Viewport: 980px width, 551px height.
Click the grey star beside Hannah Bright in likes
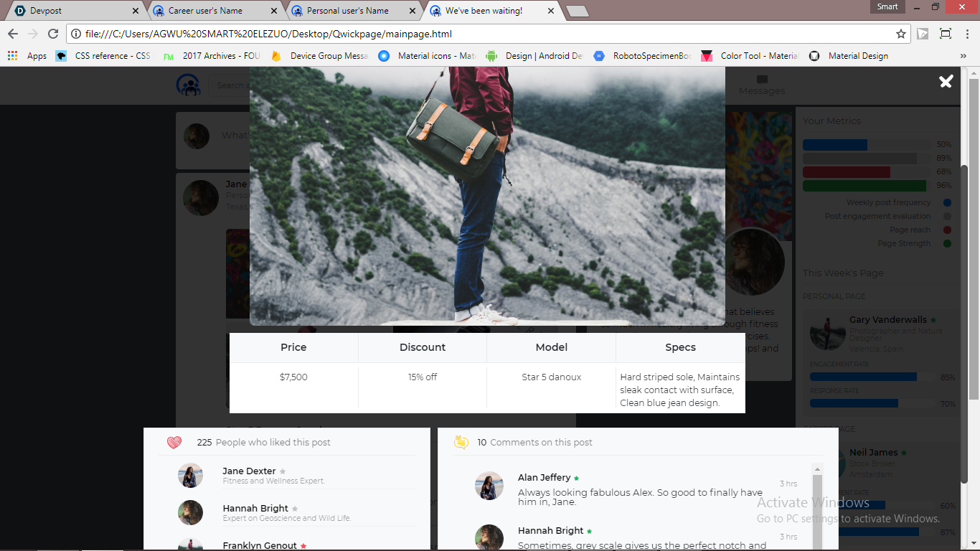click(x=295, y=509)
